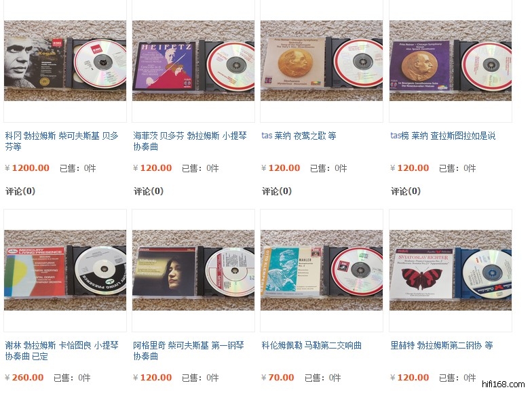The height and width of the screenshot is (394, 532).
Task: Open comments 评论(0) under the Heifetz listing
Action: [x=149, y=191]
